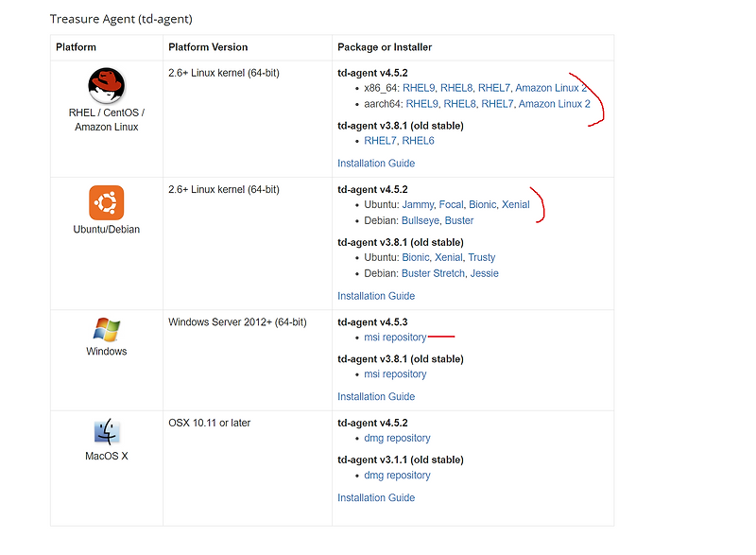The image size is (756, 555).
Task: Open Installation Guide in the Windows row
Action: (376, 397)
